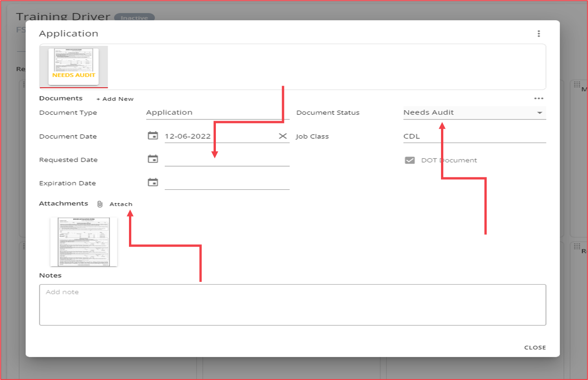Viewport: 588px width, 380px height.
Task: Open the attachment thumbnail under Attachments
Action: coord(83,241)
